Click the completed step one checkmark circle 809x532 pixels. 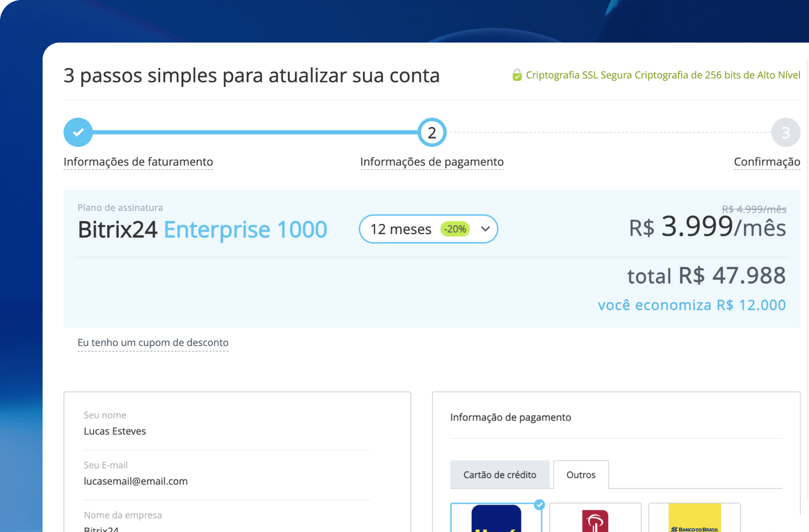coord(78,132)
